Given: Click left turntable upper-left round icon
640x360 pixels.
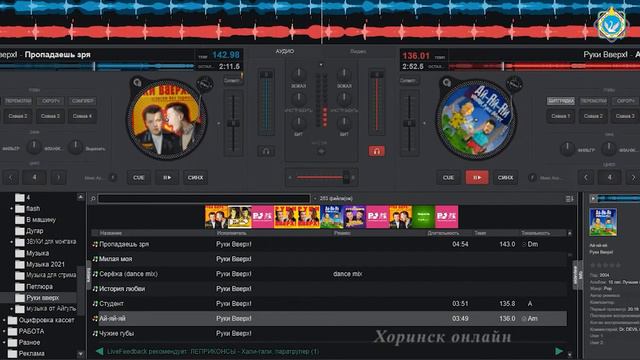Looking at the screenshot, I should 137,83.
